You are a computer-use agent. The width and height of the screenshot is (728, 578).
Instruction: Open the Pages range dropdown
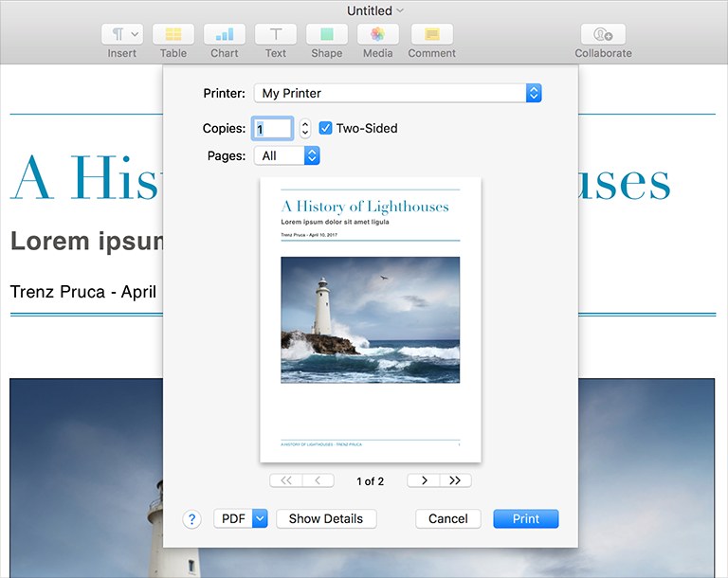(287, 155)
